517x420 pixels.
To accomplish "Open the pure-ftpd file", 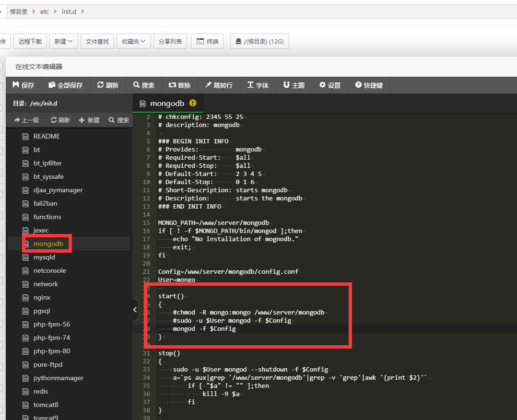I will click(x=48, y=364).
